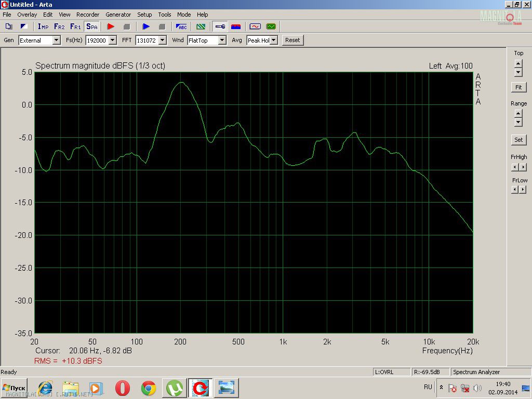532x399 pixels.
Task: Start the generator with blue play arrow
Action: [146, 26]
